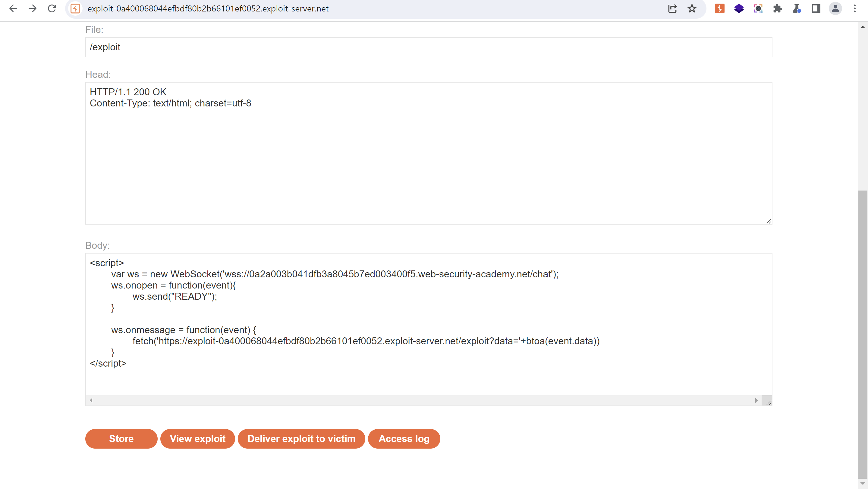Open the Chrome profile avatar
This screenshot has width=868, height=489.
tap(835, 8)
